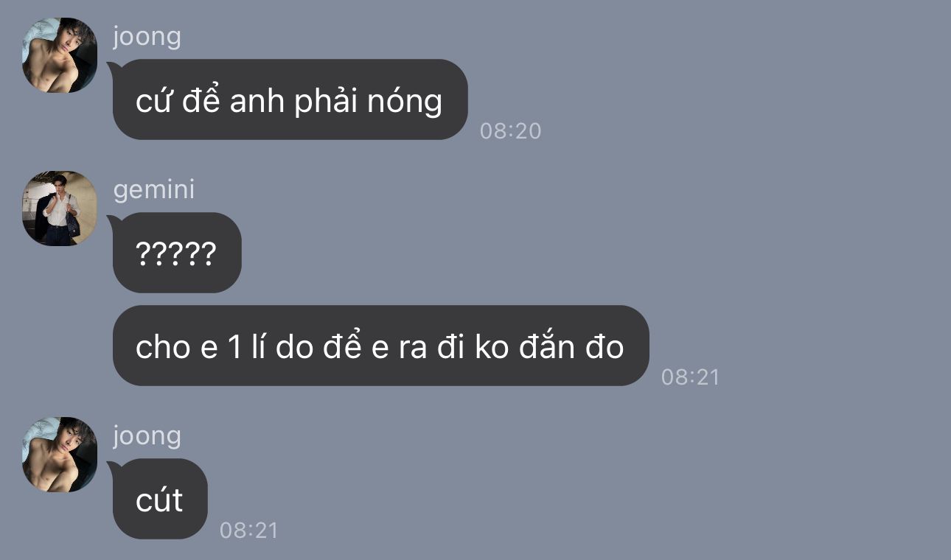The height and width of the screenshot is (560, 951).
Task: Click the word "anh" in the first bubble
Action: coord(257,101)
